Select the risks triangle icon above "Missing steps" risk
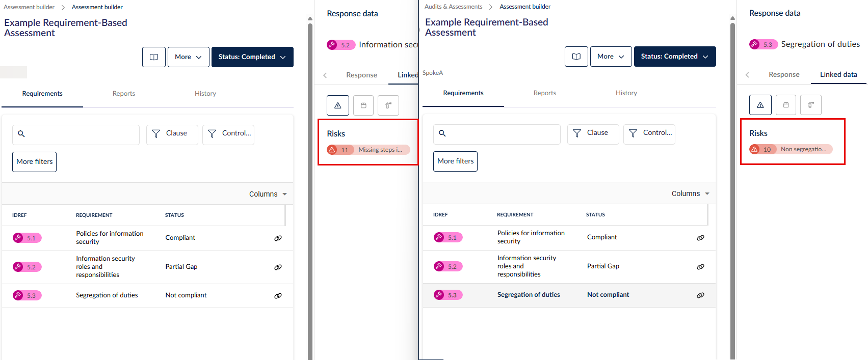Viewport: 868px width, 360px height. tap(337, 105)
